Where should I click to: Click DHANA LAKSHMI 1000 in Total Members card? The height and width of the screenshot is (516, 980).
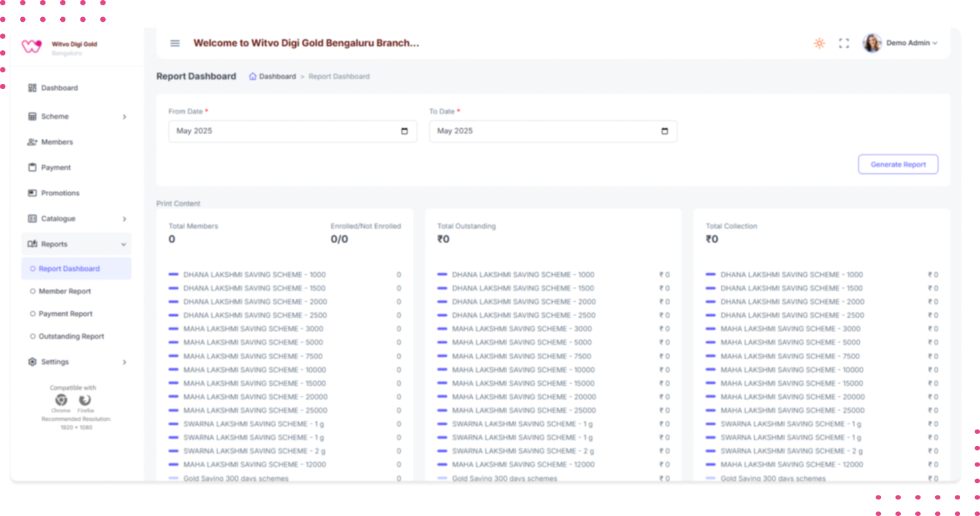coord(254,274)
